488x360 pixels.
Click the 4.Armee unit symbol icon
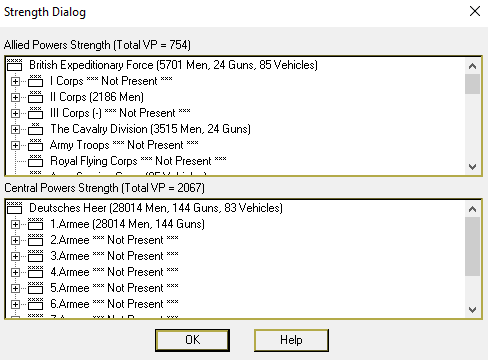coord(35,272)
